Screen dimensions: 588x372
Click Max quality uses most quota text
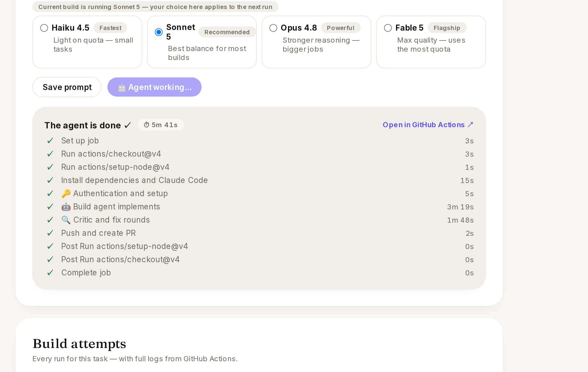point(431,45)
